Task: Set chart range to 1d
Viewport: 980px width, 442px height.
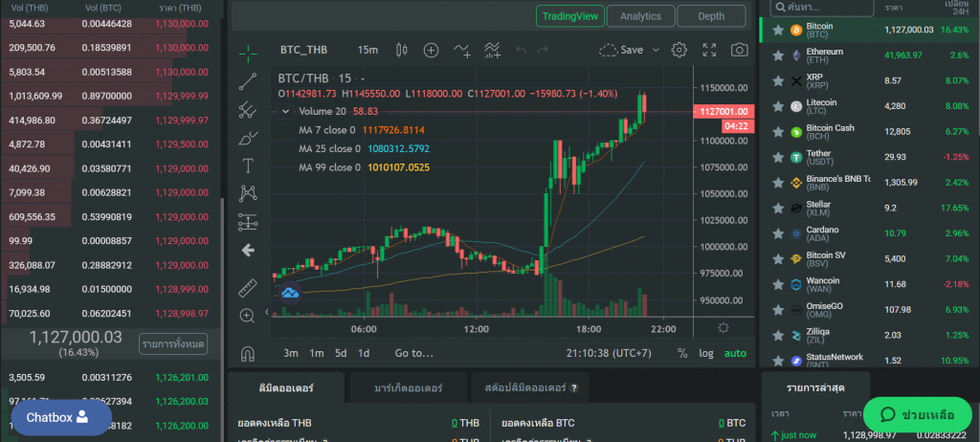Action: [363, 353]
